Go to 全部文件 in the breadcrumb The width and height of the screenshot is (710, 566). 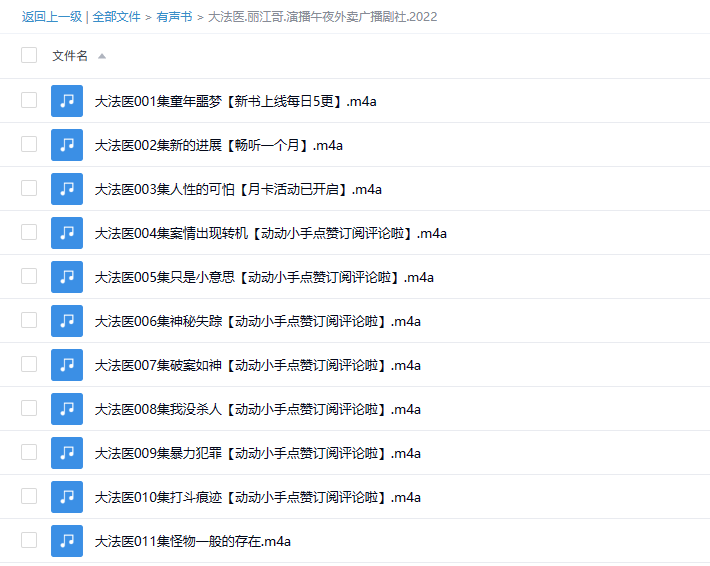[117, 17]
